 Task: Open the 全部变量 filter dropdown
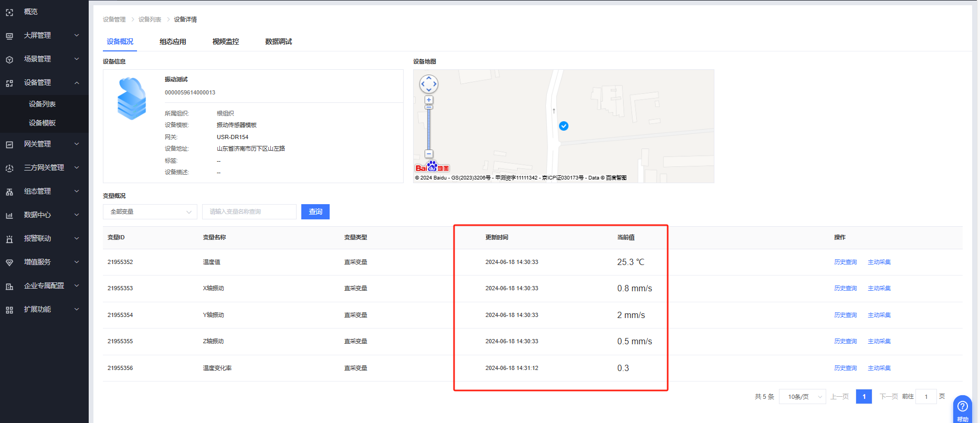click(x=150, y=211)
